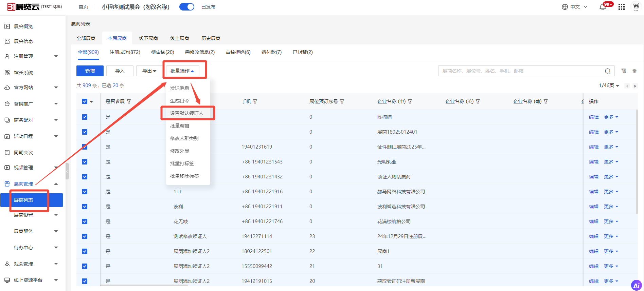
Task: Toggle the 已发布 publish switch
Action: pos(187,7)
